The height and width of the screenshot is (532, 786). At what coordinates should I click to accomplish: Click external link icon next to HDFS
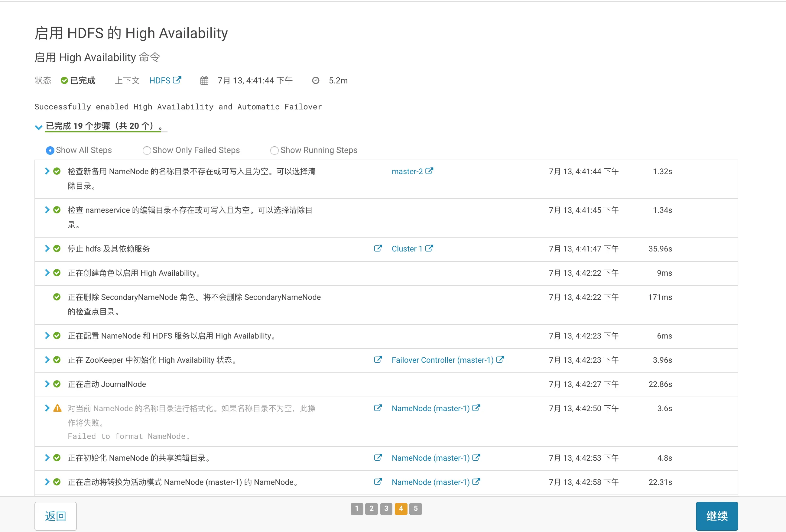(177, 80)
